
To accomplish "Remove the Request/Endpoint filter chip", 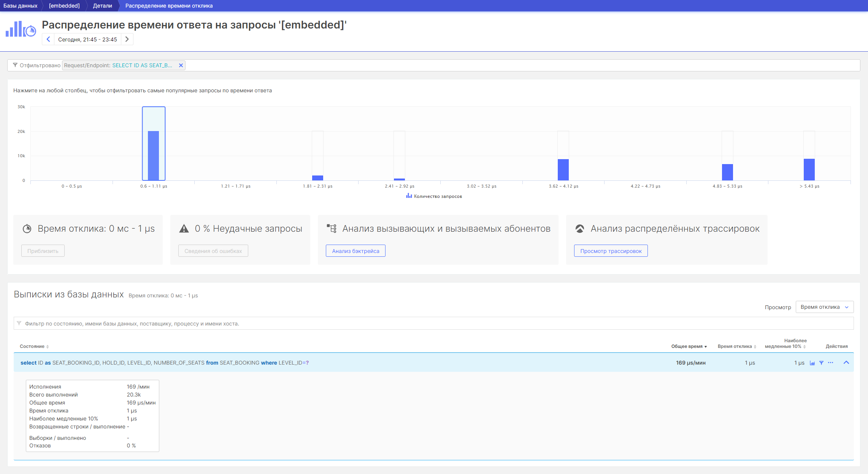I will coord(181,65).
